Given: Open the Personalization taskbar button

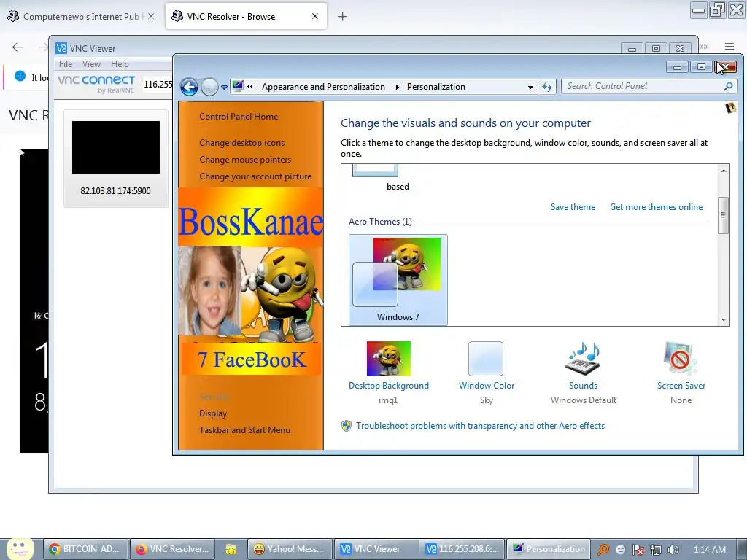Looking at the screenshot, I should coord(549,549).
